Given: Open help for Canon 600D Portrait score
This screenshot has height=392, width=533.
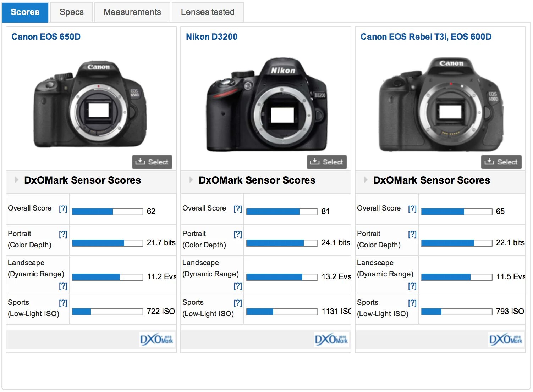Looking at the screenshot, I should tap(412, 234).
